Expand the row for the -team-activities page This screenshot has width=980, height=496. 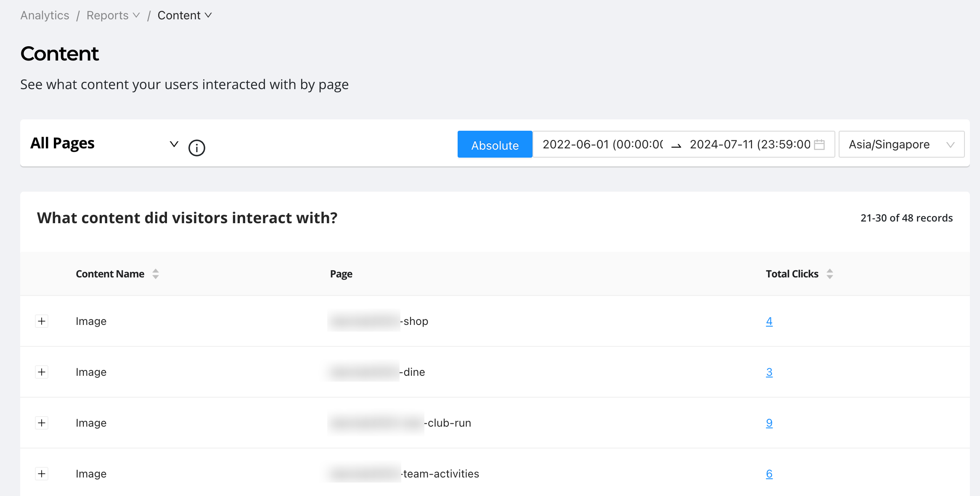[42, 474]
